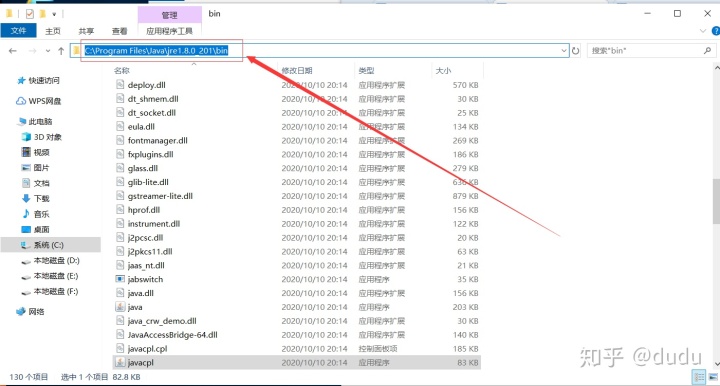Select the java application icon
The image size is (720, 386).
120,307
